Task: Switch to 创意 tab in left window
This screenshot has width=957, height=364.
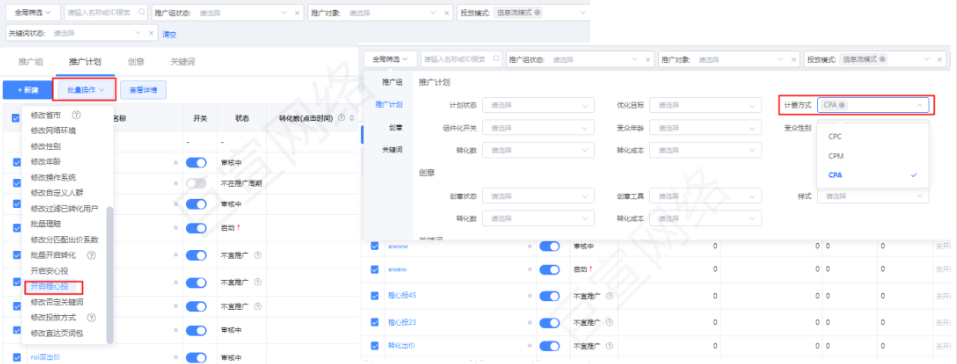Action: [135, 62]
